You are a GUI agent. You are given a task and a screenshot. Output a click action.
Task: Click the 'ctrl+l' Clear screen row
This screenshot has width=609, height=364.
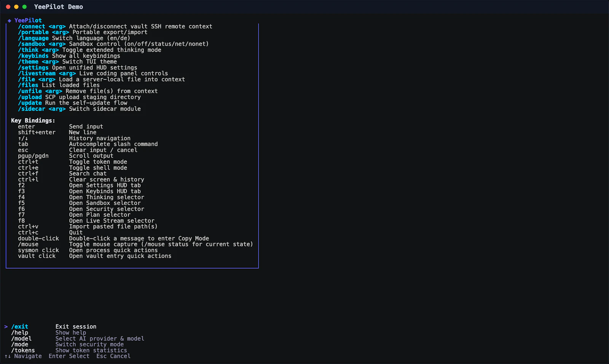81,180
